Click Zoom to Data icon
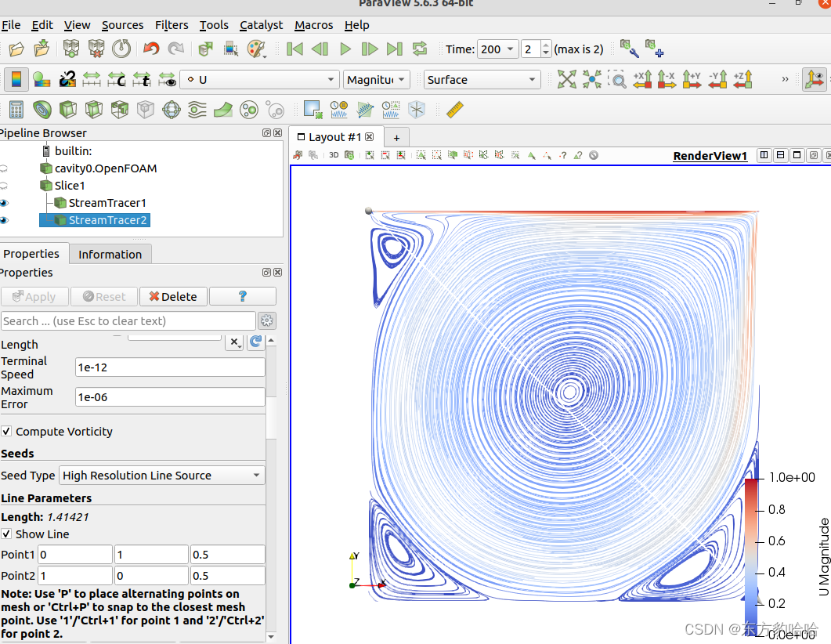This screenshot has width=831, height=644. [x=592, y=79]
